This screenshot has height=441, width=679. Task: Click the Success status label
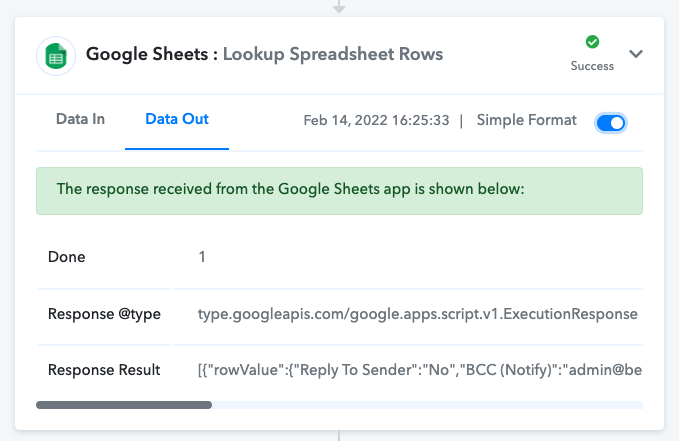pos(592,66)
